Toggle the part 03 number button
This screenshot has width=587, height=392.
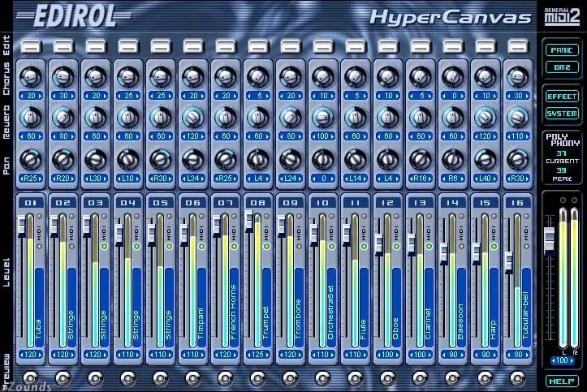pyautogui.click(x=96, y=203)
